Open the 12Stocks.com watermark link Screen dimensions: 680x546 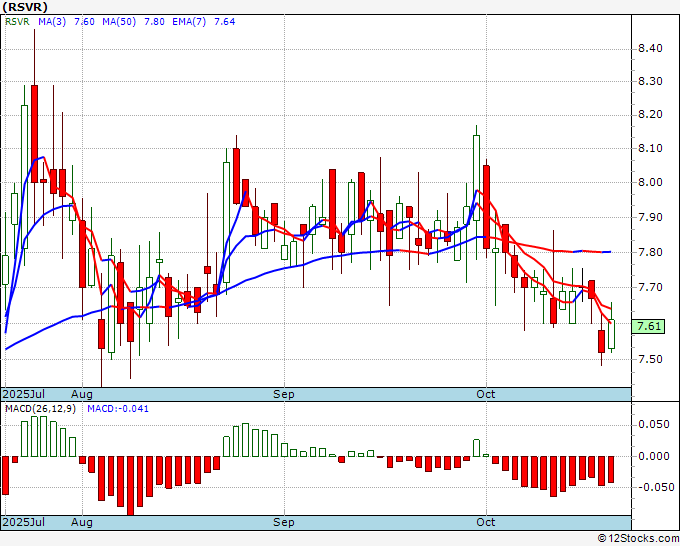[637, 538]
